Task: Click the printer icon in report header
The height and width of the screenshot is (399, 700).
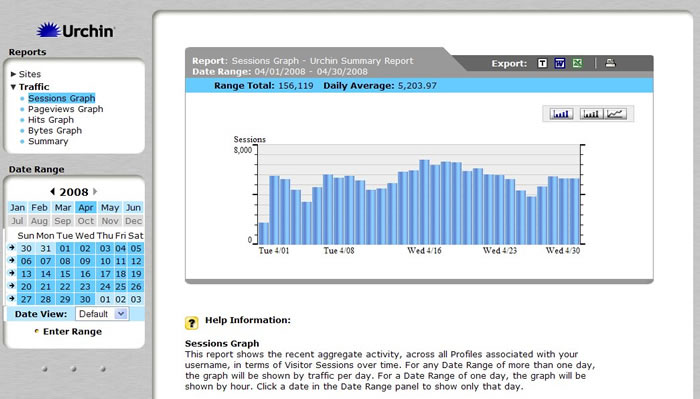Action: pos(610,63)
